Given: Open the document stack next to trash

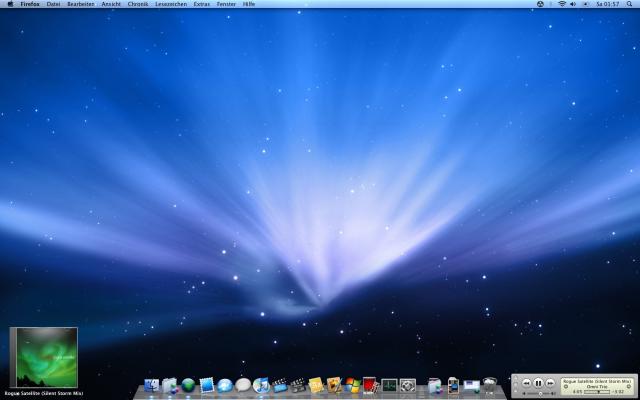Looking at the screenshot, I should click(x=471, y=385).
